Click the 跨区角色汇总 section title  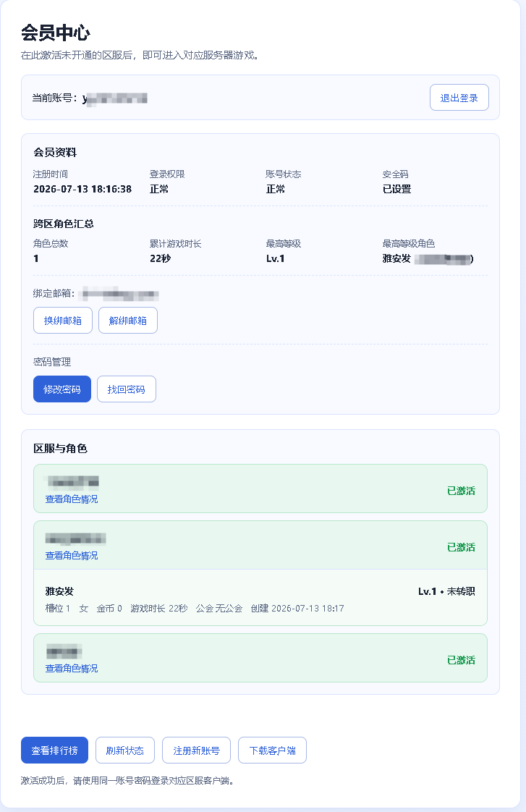pos(63,224)
